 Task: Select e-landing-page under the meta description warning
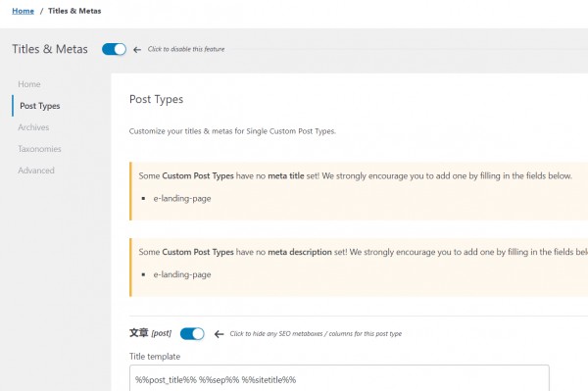pos(182,274)
